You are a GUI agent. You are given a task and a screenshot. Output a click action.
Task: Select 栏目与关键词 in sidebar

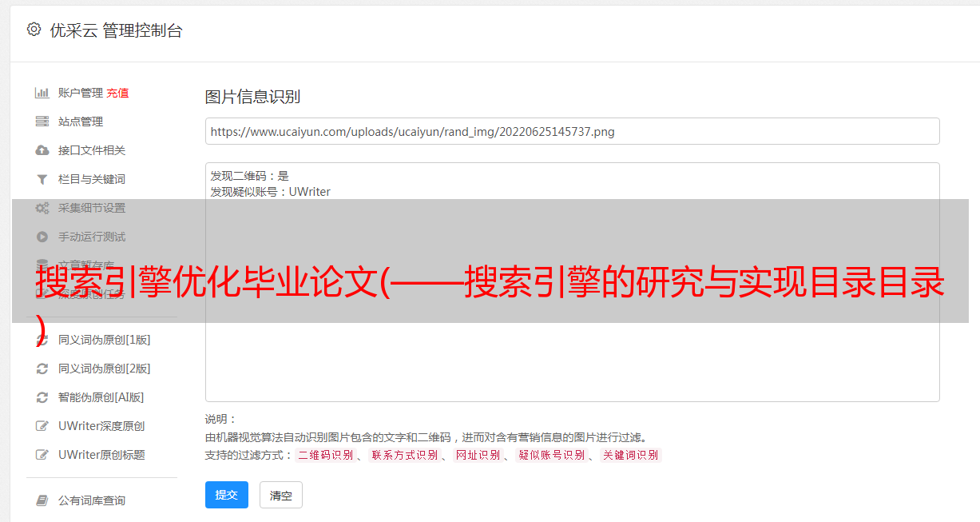(x=92, y=179)
